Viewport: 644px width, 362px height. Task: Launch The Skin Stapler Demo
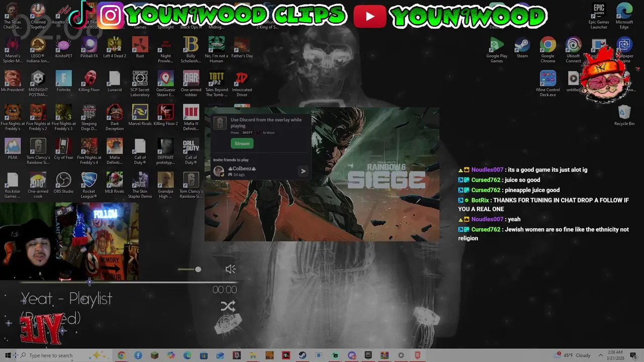pos(140,186)
